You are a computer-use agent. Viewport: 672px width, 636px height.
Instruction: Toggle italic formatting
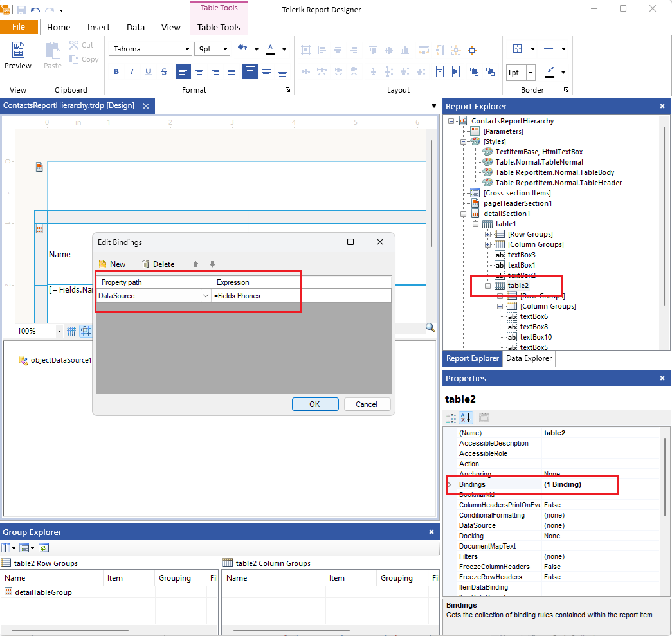click(132, 71)
